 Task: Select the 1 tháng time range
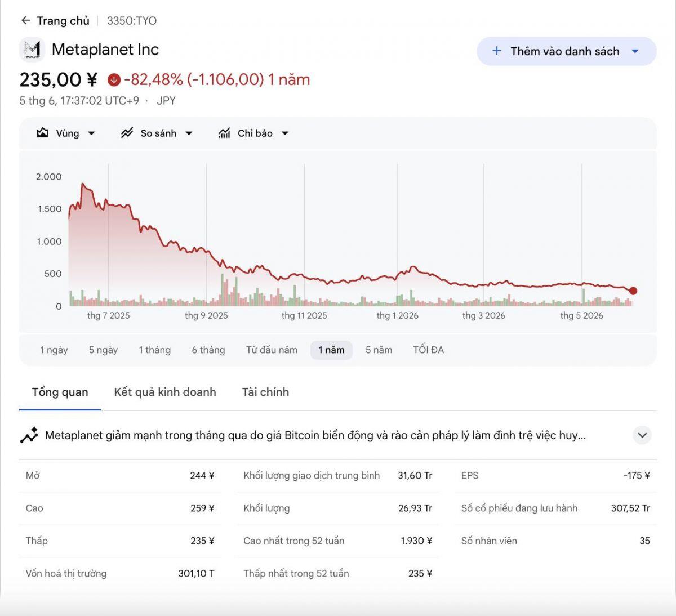(x=155, y=350)
